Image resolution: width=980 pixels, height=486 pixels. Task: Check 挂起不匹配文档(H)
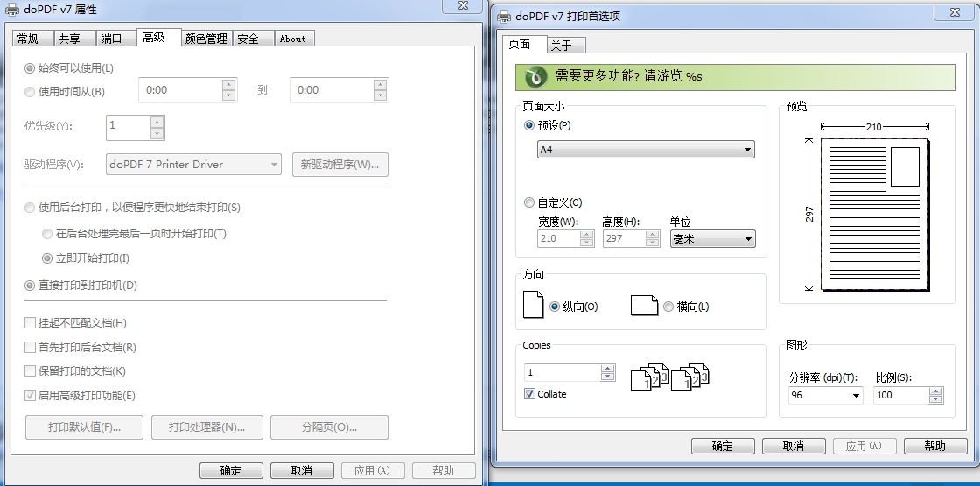click(30, 323)
